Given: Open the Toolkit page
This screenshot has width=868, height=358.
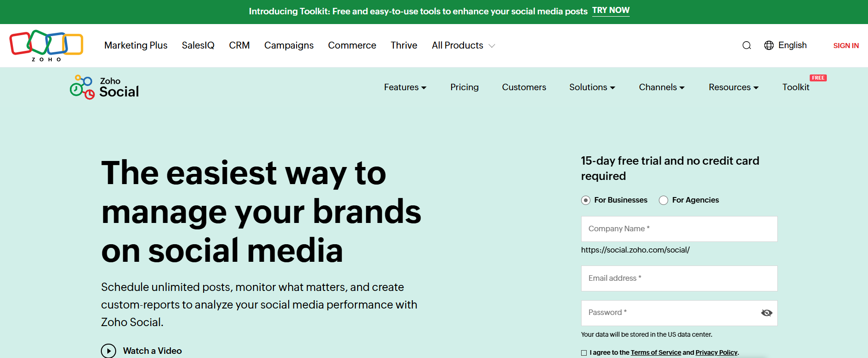Looking at the screenshot, I should tap(796, 87).
